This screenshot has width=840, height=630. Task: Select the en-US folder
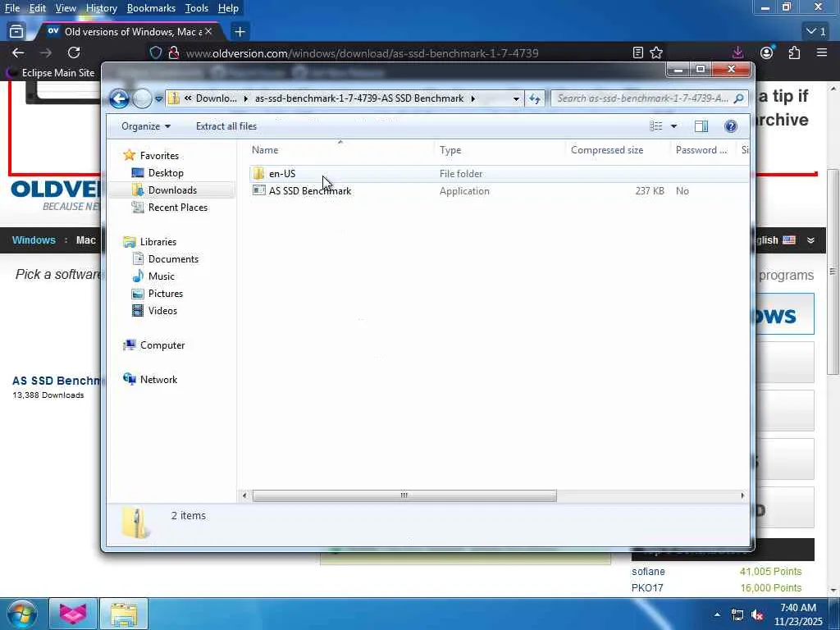[x=282, y=174]
